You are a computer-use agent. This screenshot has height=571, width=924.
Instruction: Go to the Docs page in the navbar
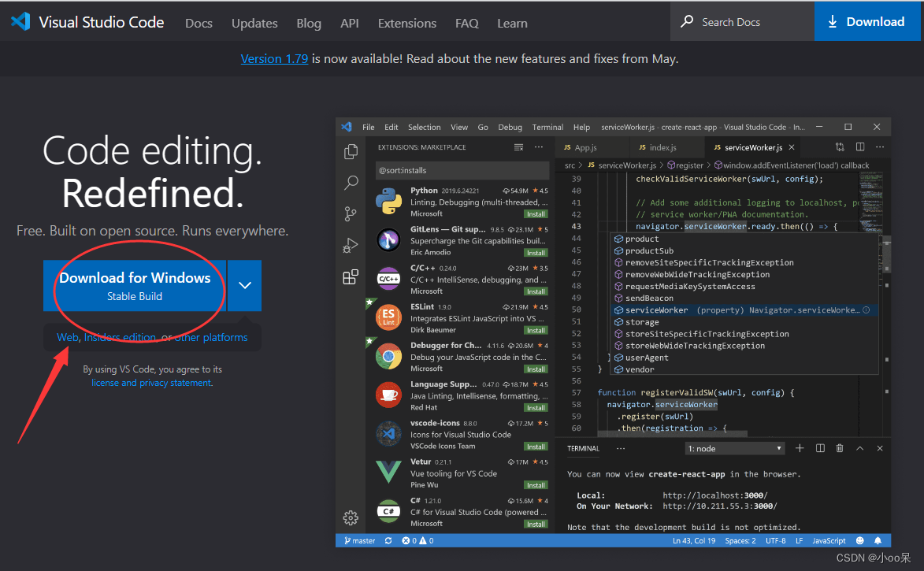(199, 23)
